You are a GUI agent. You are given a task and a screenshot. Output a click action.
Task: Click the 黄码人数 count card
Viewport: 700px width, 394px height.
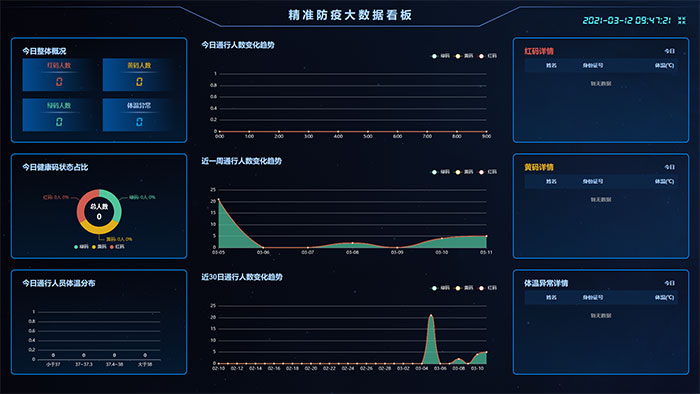[139, 75]
